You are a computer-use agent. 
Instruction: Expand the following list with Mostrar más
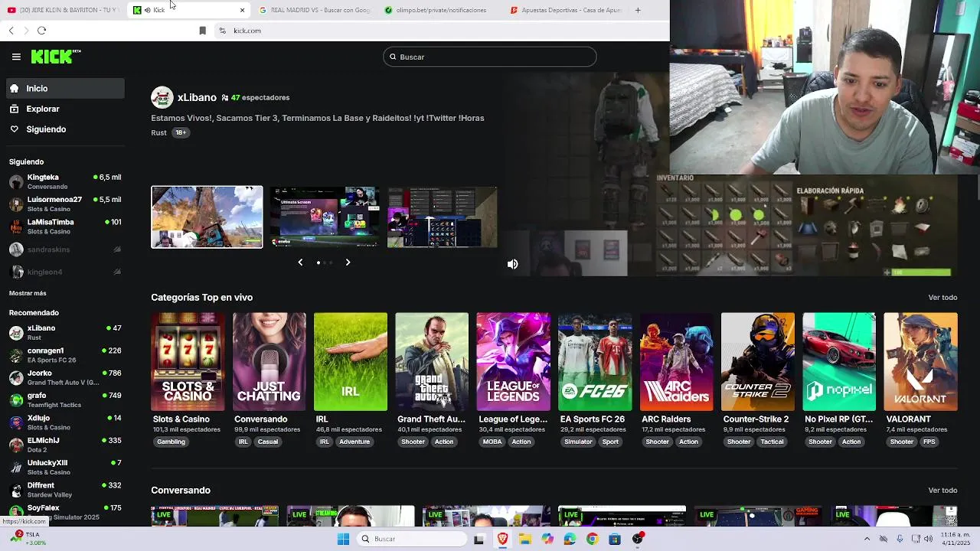pos(28,293)
